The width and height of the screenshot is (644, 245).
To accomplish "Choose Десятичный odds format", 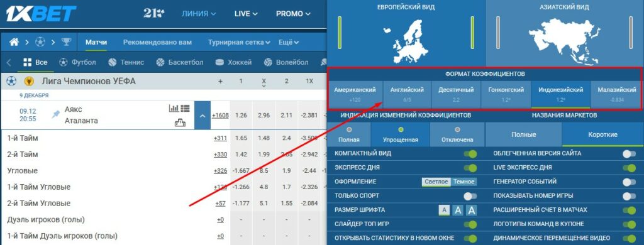I will point(456,94).
